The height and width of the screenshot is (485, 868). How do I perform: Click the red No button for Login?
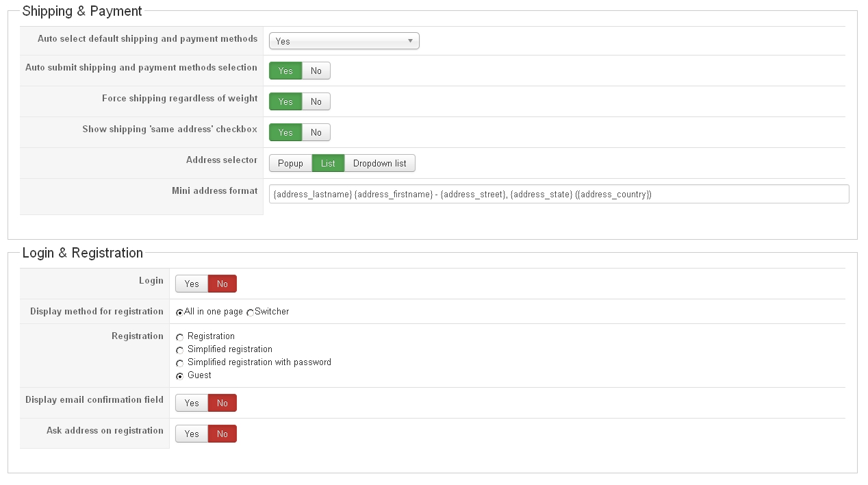[x=222, y=284]
